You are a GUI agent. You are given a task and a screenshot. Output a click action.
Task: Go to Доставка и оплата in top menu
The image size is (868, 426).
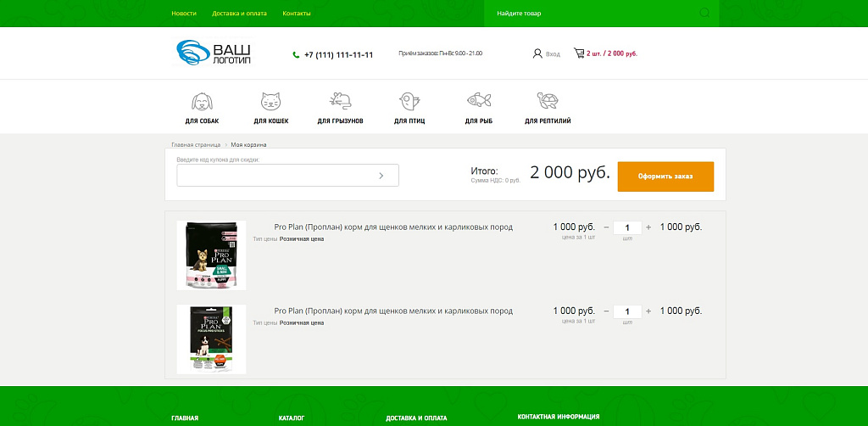[239, 14]
